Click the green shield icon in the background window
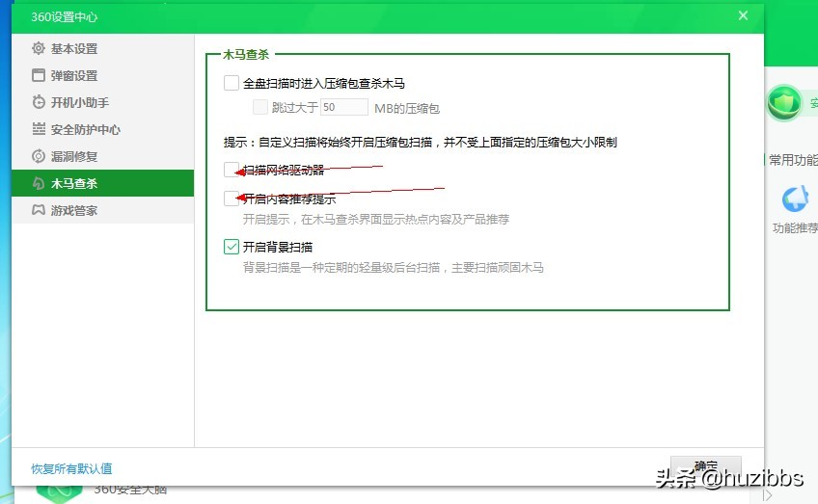The width and height of the screenshot is (818, 504). tap(784, 103)
